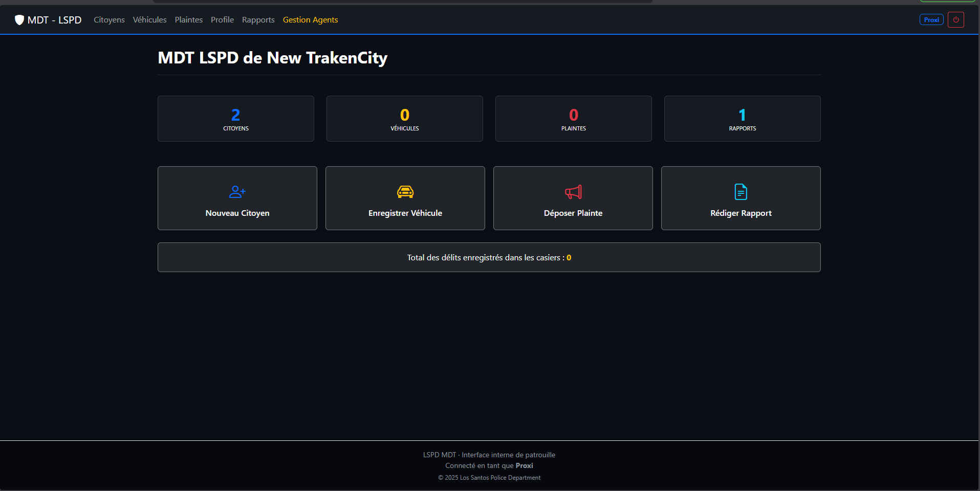
Task: Click the blue document icon
Action: pyautogui.click(x=741, y=192)
